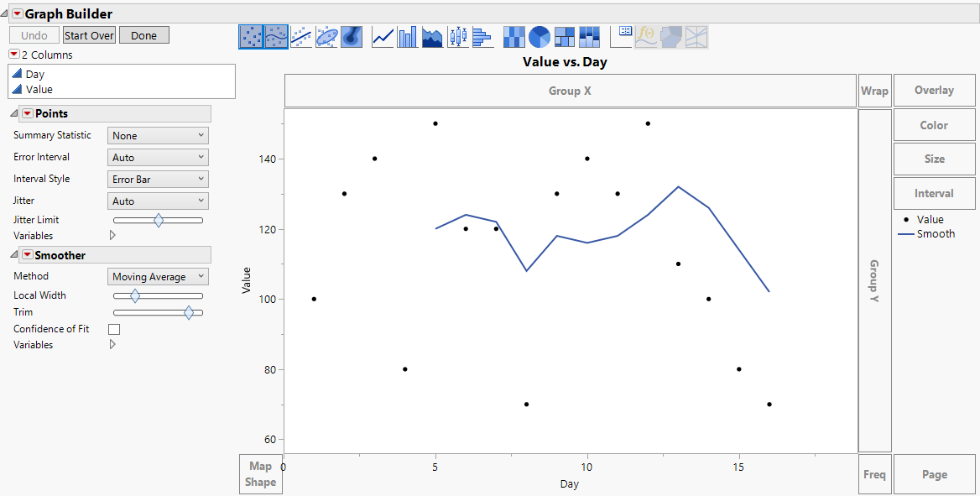Viewport: 980px width, 496px height.
Task: Collapse the Smoother section disclosure triangle
Action: coord(14,254)
